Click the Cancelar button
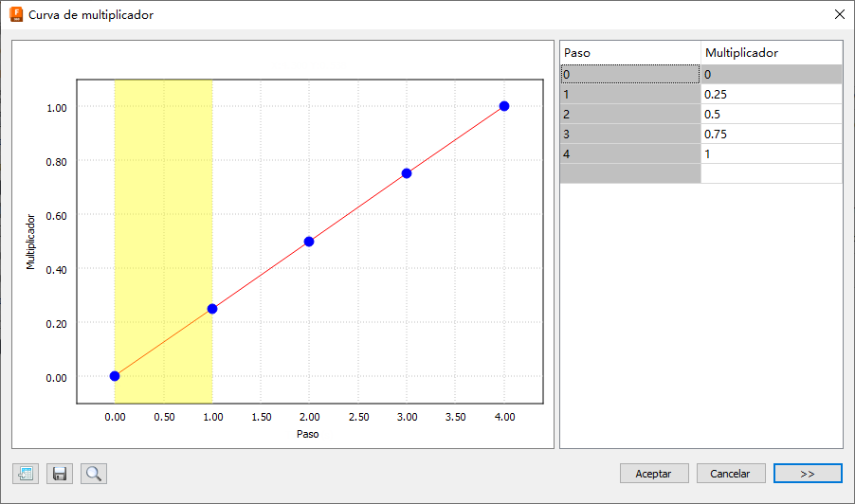 tap(731, 474)
